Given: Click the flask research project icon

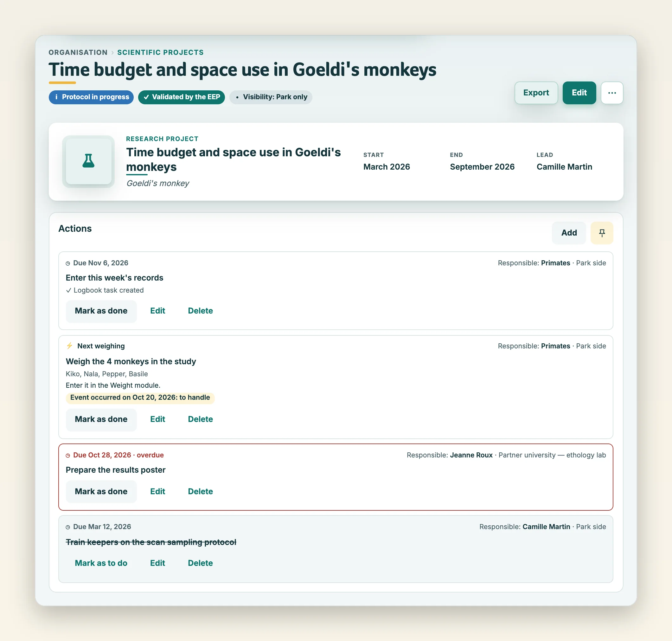Looking at the screenshot, I should point(88,161).
